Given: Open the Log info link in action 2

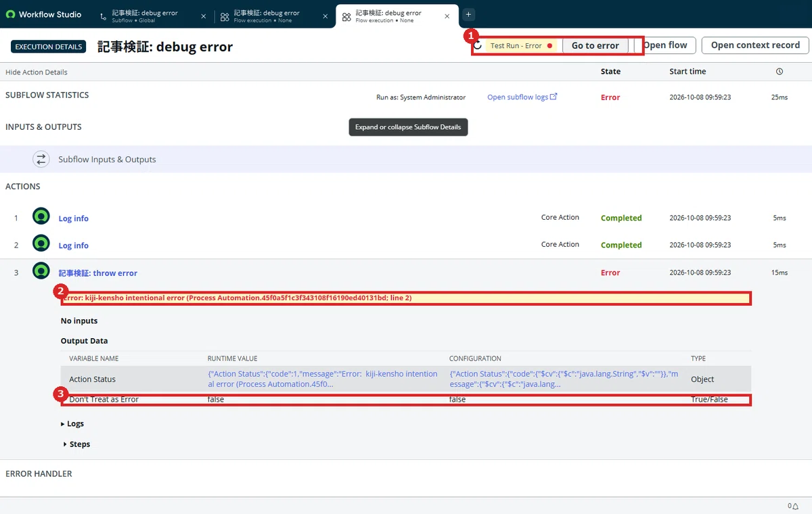Looking at the screenshot, I should tap(74, 246).
